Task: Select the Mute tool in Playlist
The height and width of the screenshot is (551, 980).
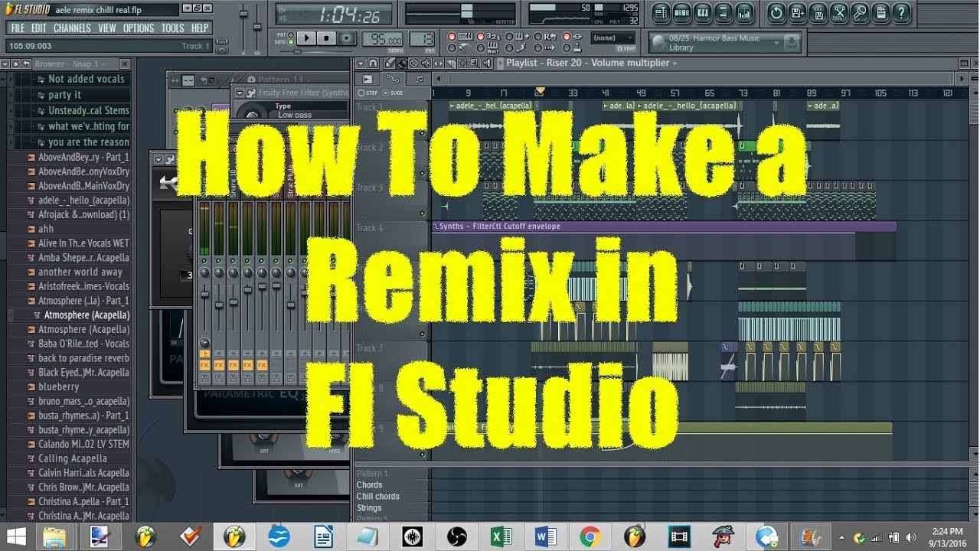Action: 426,64
